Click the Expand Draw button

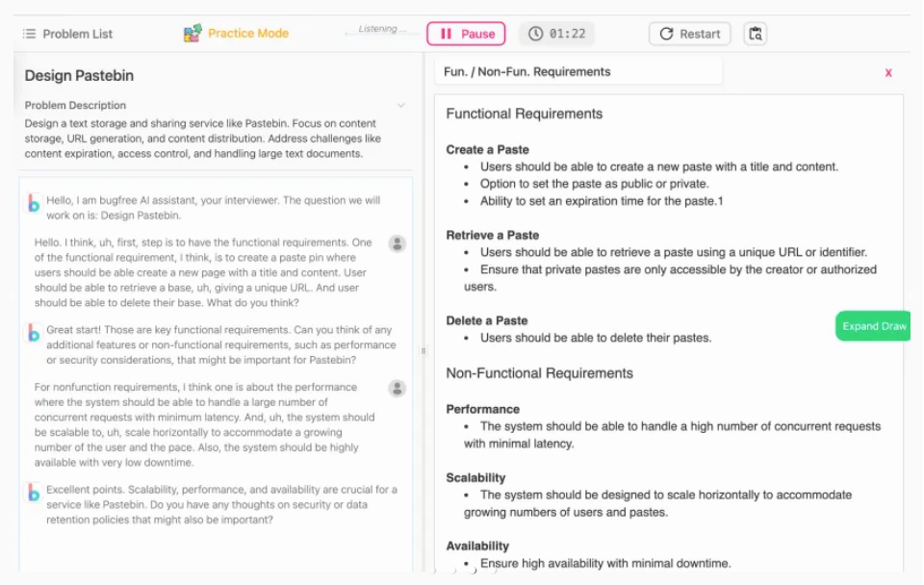[x=873, y=326]
